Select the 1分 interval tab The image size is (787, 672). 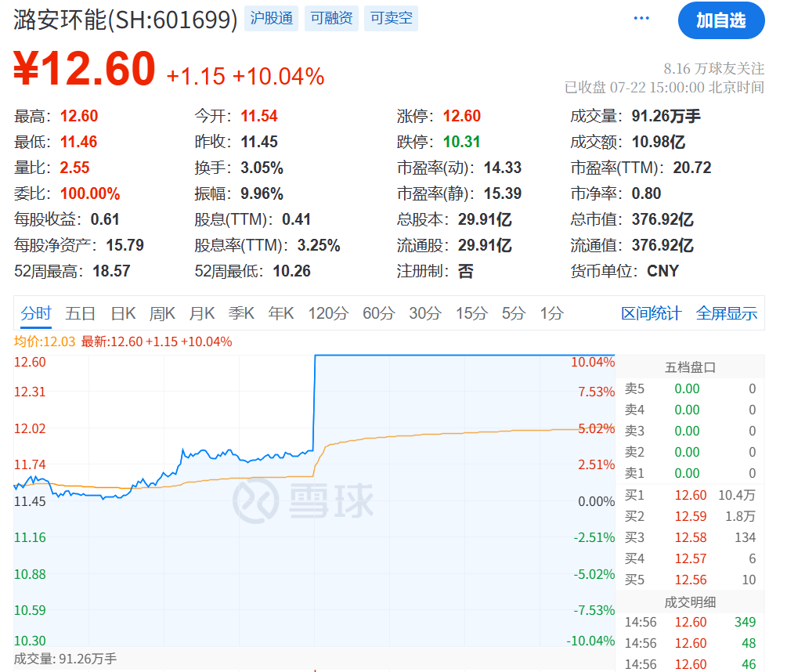(x=551, y=313)
